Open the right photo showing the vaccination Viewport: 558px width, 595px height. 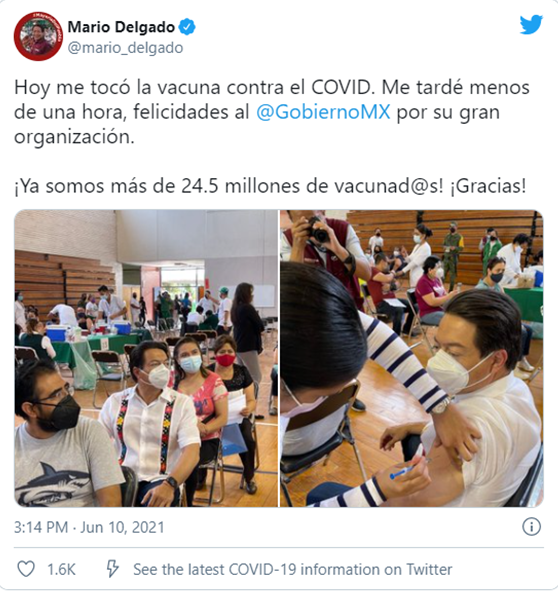tap(412, 358)
